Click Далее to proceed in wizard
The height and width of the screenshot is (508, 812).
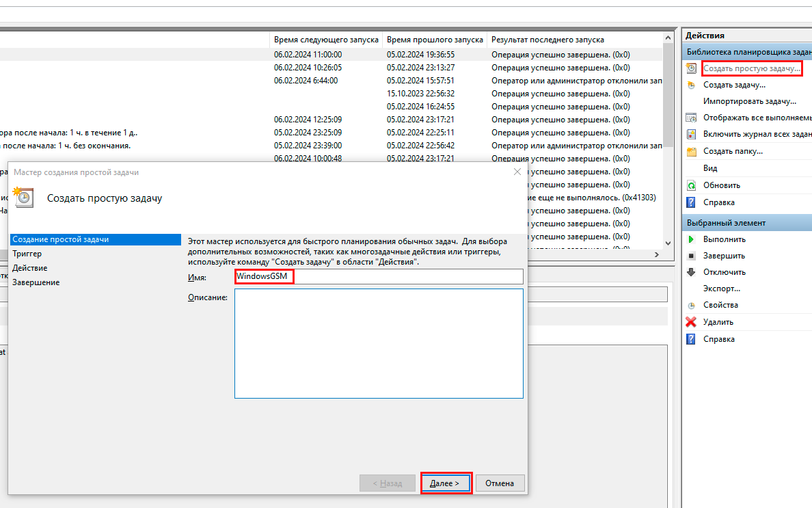point(446,483)
